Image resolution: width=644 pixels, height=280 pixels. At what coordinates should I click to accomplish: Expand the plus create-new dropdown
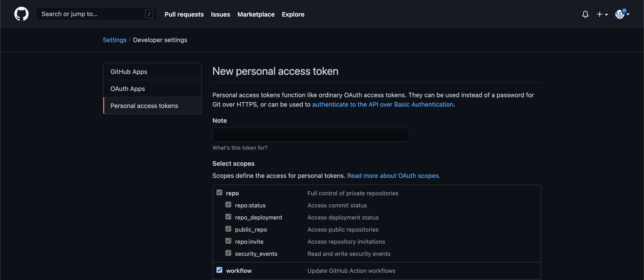(602, 14)
